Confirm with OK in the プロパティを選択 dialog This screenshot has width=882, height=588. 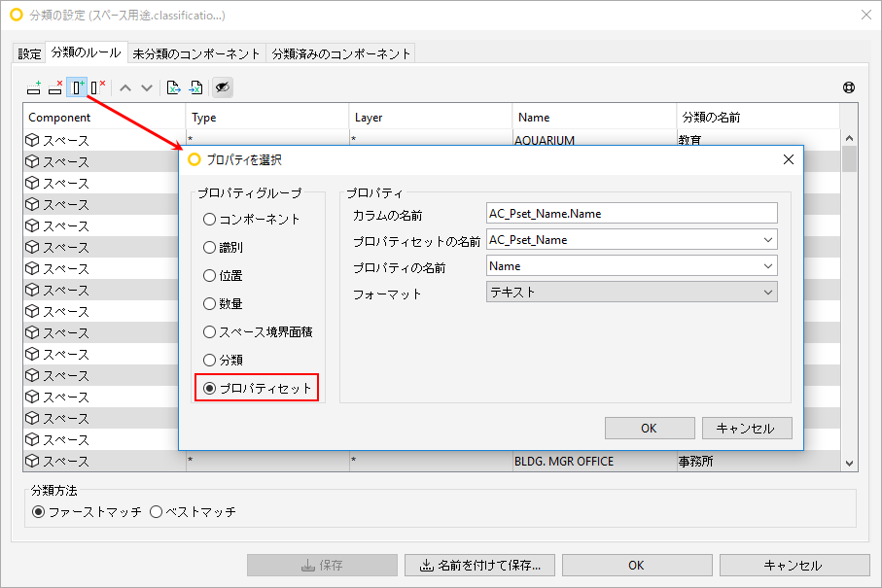[x=650, y=429]
